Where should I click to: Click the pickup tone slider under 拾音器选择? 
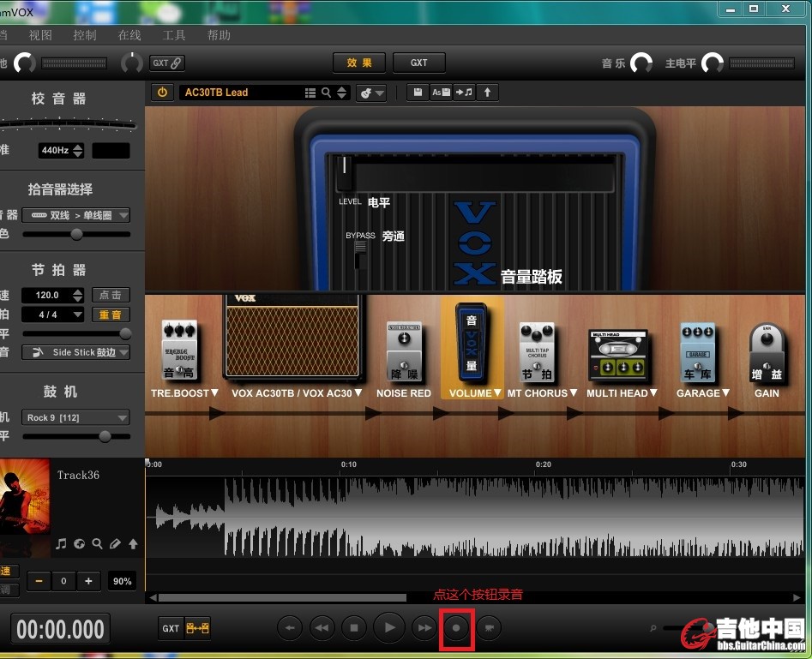tap(76, 235)
